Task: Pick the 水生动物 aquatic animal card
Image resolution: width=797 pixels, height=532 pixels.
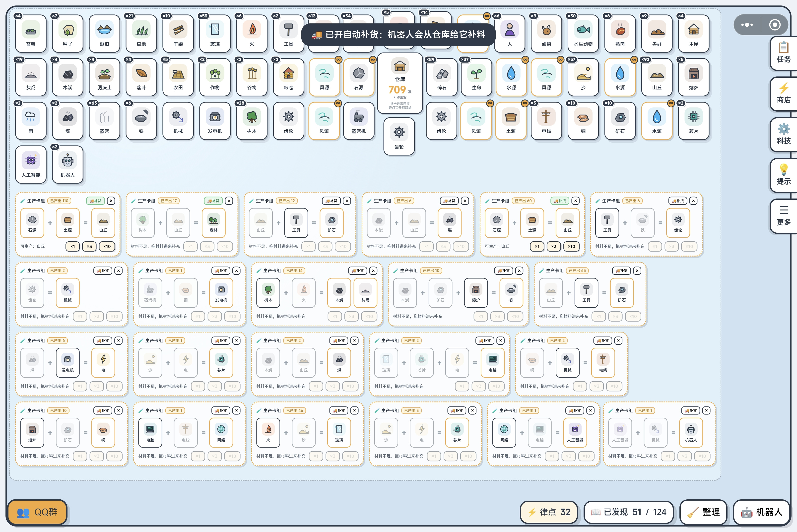Action: click(583, 34)
